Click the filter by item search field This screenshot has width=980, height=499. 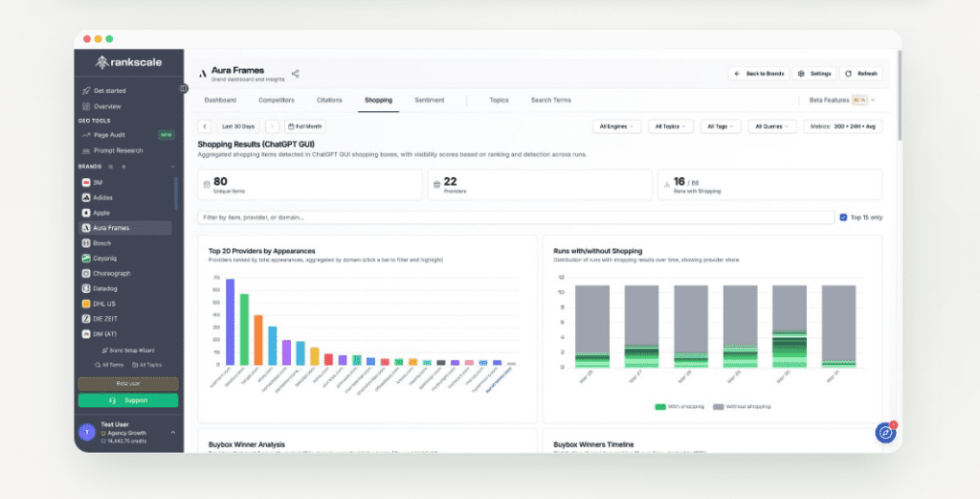(x=515, y=217)
